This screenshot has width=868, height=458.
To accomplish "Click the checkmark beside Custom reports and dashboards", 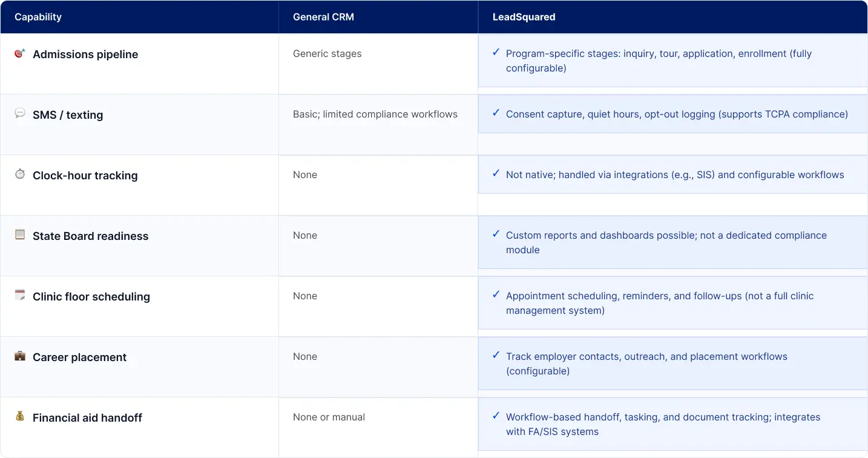I will click(x=496, y=234).
